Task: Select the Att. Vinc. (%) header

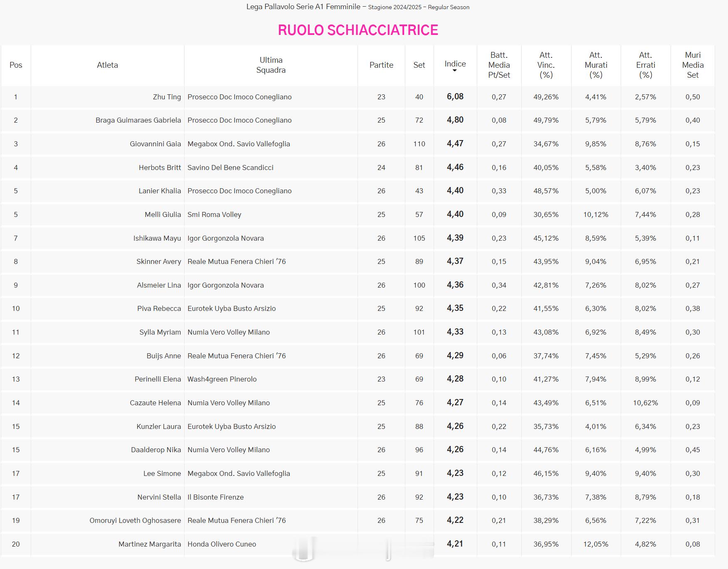Action: click(546, 65)
